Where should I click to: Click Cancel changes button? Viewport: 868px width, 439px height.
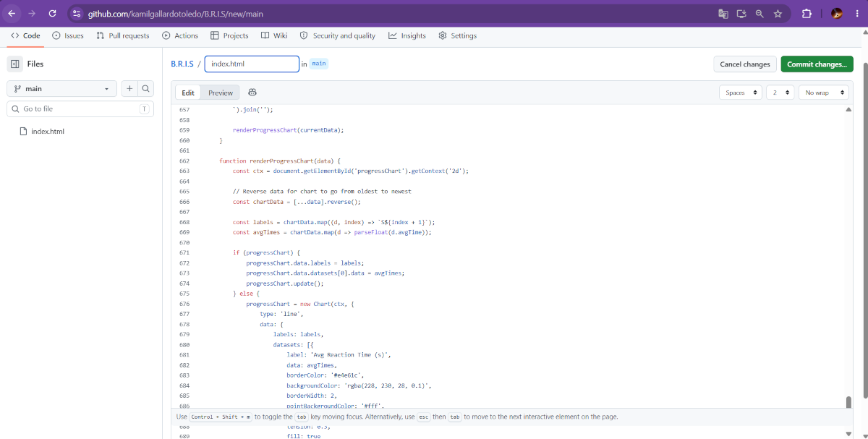pos(745,64)
